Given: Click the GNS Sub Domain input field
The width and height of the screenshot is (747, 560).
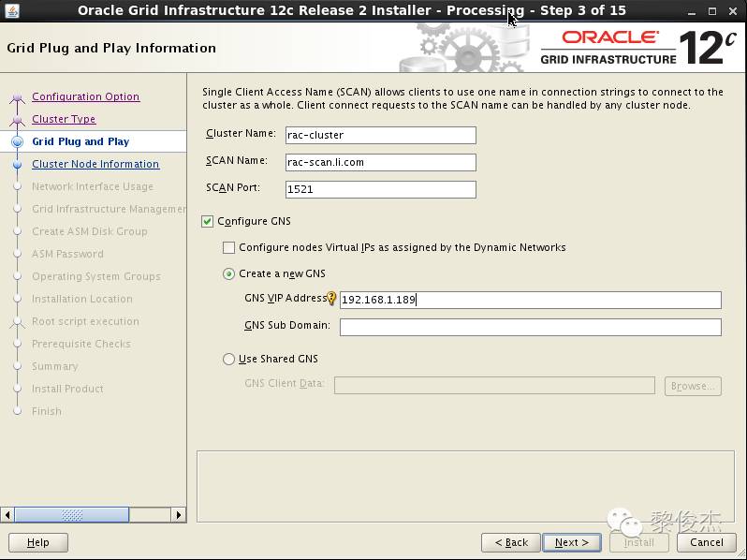Looking at the screenshot, I should point(530,327).
